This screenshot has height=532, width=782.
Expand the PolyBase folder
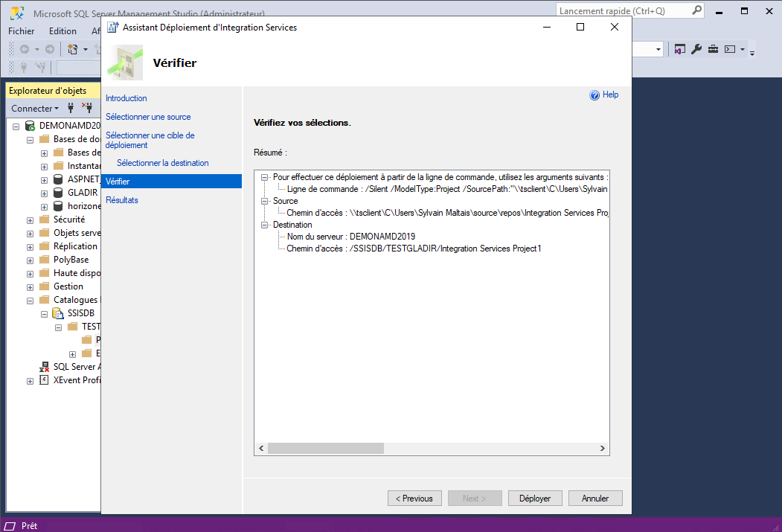(x=30, y=260)
